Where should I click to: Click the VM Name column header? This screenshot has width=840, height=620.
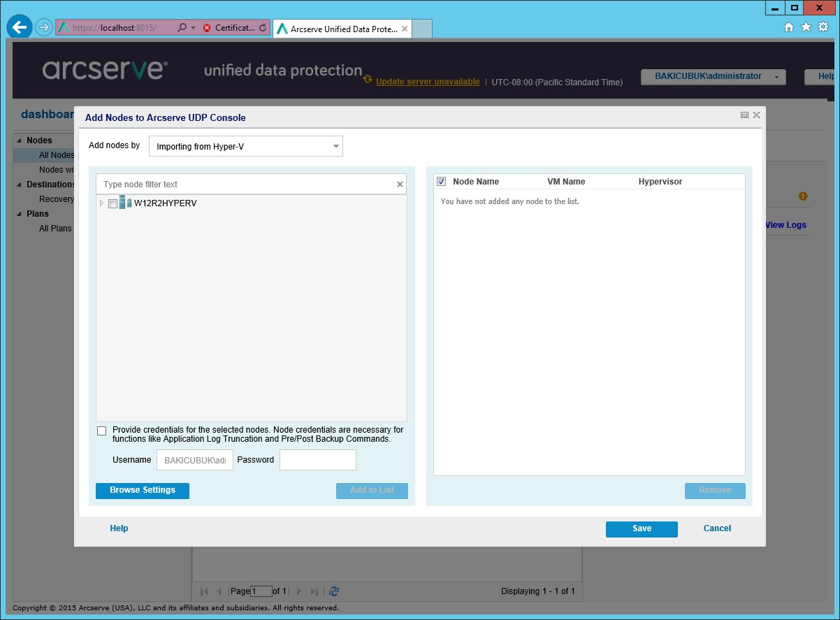[x=566, y=182]
